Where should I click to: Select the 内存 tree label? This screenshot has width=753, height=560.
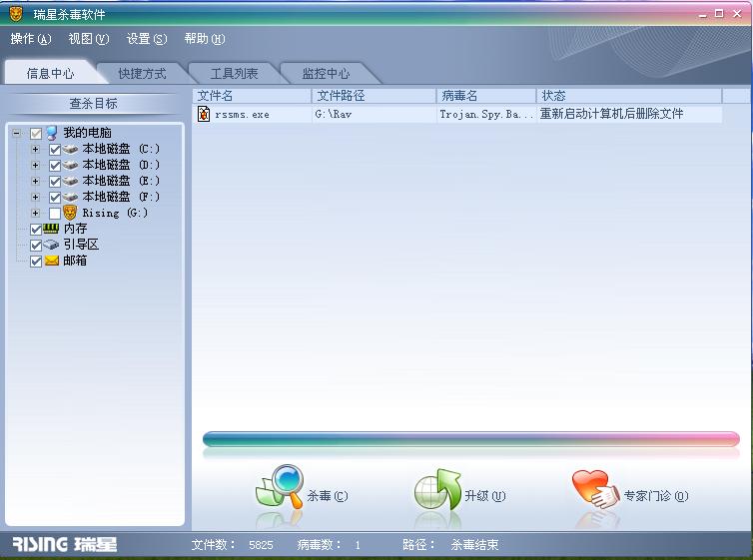click(75, 229)
